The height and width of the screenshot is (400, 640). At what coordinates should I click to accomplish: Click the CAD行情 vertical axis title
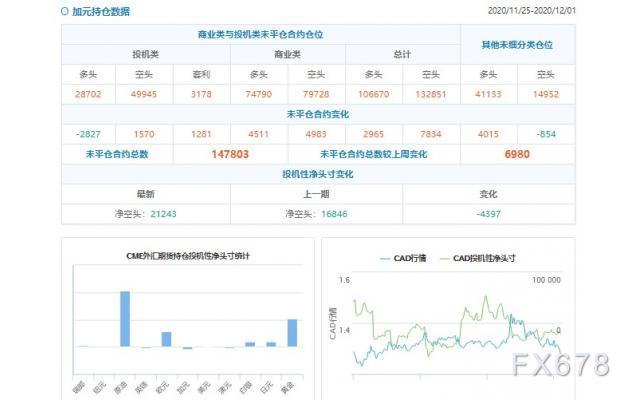point(333,324)
